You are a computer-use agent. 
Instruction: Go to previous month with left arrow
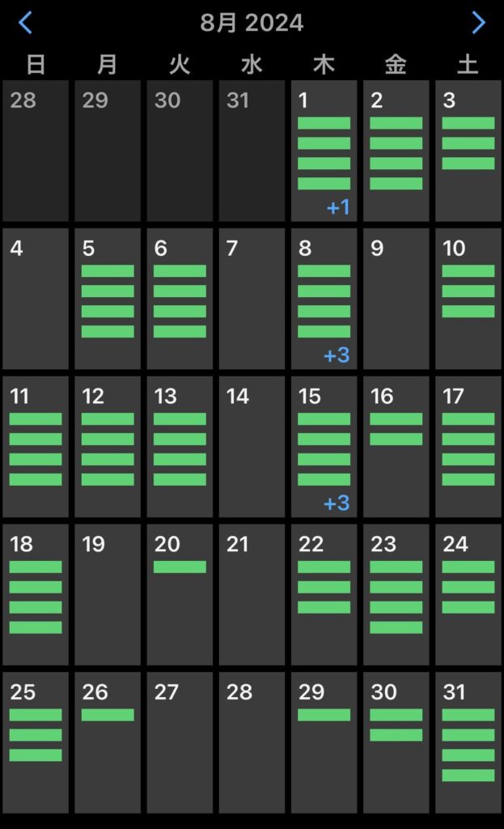pos(25,23)
